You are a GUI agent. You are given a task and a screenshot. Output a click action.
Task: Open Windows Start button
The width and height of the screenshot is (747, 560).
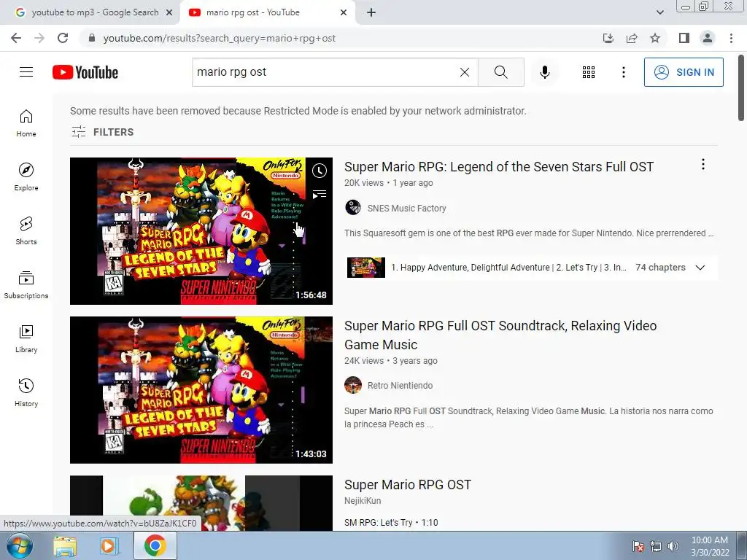(20, 545)
